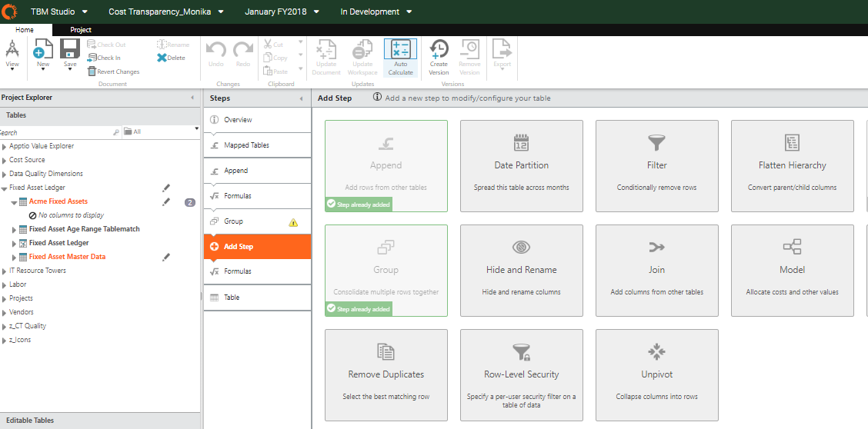Select Fixed Asset Master Data table

click(x=67, y=257)
